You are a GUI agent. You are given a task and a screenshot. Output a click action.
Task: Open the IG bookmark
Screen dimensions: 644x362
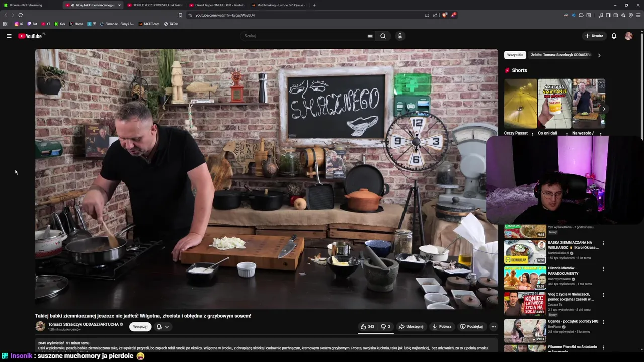19,24
